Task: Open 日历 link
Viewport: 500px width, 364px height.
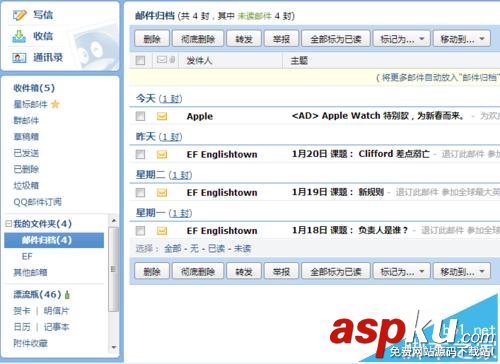Action: click(x=22, y=327)
